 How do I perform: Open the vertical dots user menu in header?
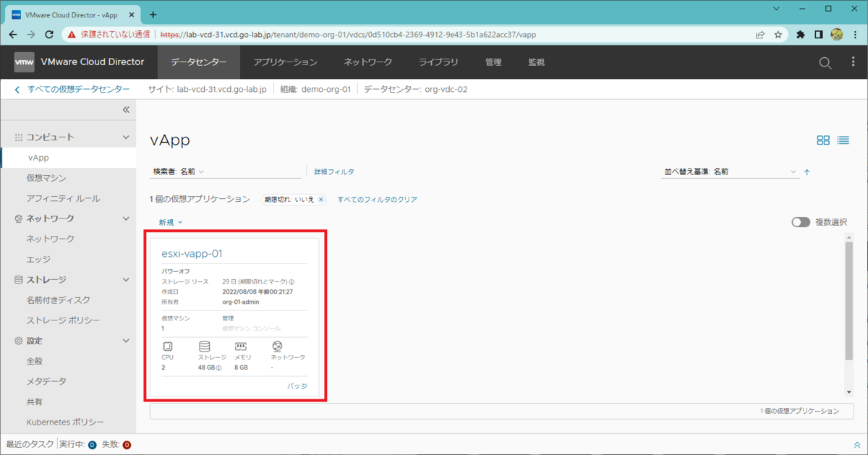[853, 62]
